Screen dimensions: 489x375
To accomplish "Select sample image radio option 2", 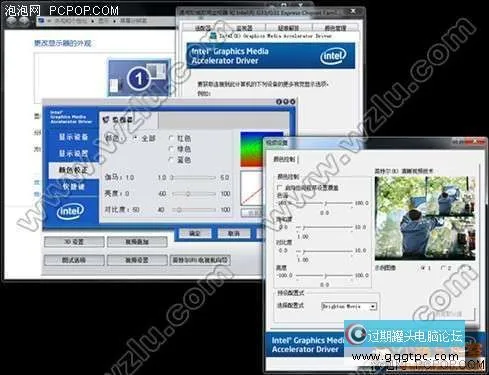I will (443, 268).
